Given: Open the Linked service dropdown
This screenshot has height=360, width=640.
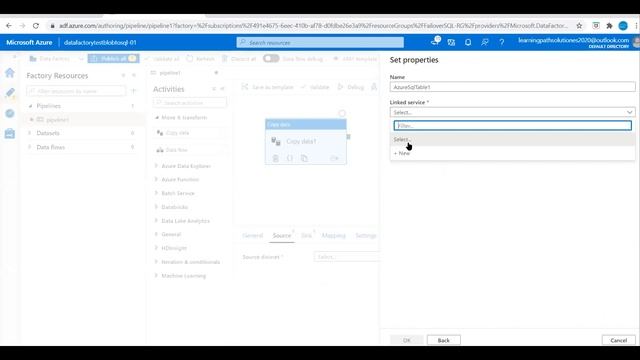Looking at the screenshot, I should (512, 112).
